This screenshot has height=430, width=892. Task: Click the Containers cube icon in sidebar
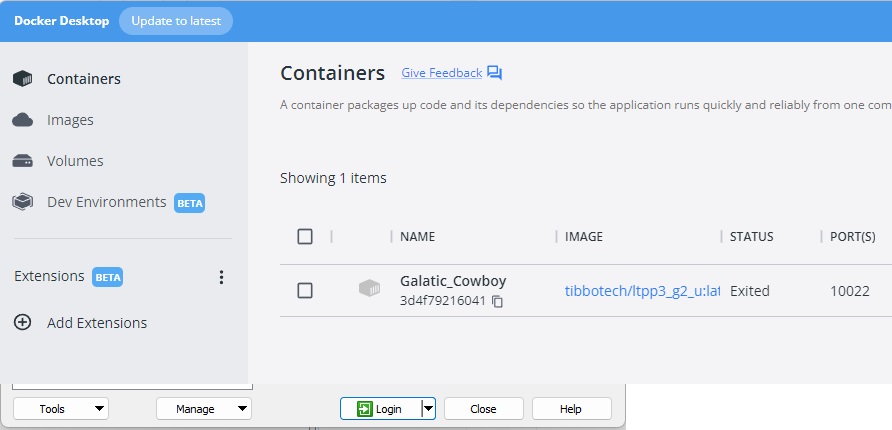(23, 78)
